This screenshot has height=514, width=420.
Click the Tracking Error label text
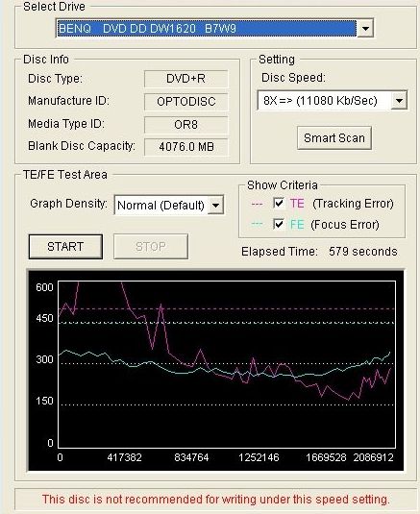coord(353,204)
